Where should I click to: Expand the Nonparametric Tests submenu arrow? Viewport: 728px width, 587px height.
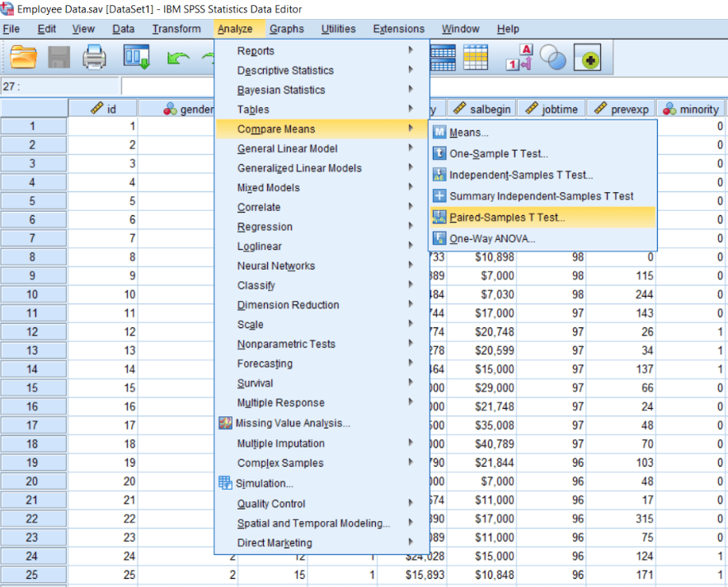(x=411, y=343)
